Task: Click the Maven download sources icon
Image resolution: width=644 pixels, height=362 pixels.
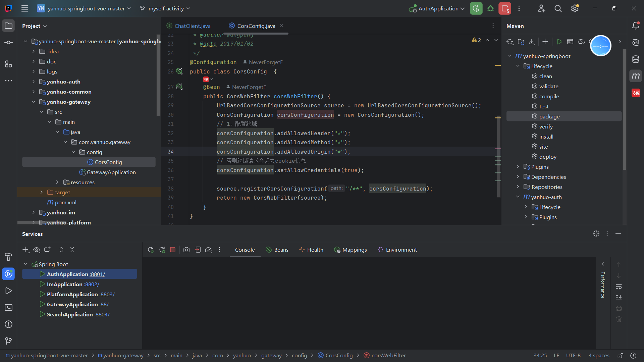Action: pos(532,42)
